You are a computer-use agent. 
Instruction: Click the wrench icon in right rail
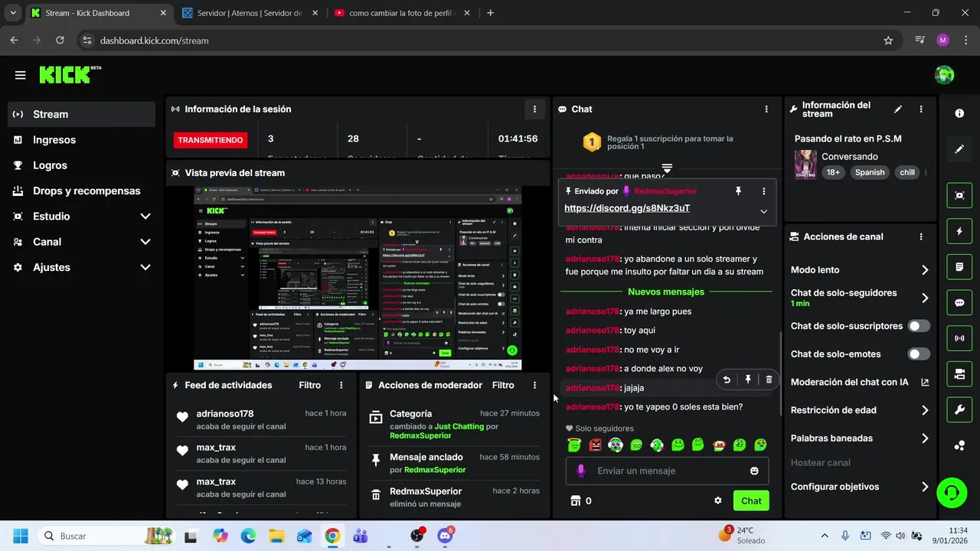pos(959,409)
